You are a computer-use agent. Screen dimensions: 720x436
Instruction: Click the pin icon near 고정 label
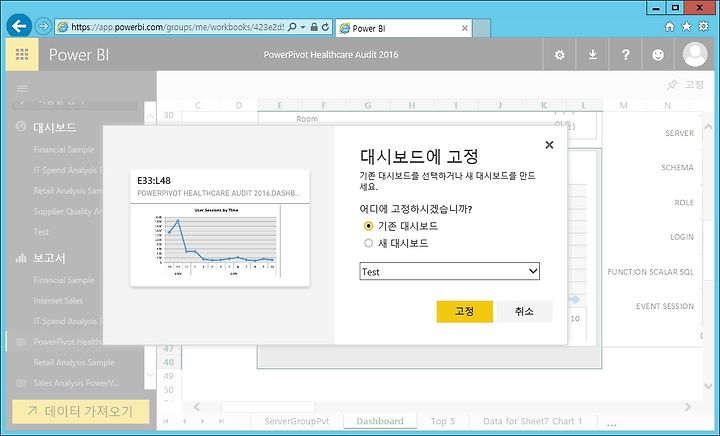click(x=672, y=84)
